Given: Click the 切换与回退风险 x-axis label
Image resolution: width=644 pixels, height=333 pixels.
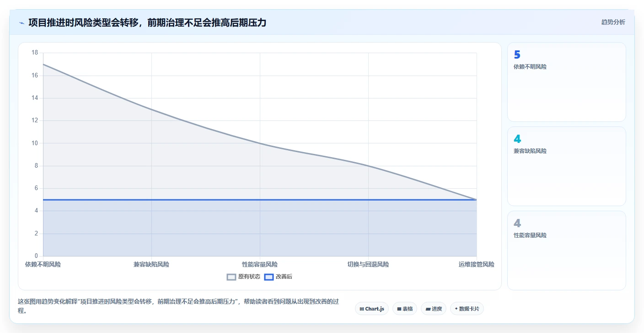Looking at the screenshot, I should (368, 264).
